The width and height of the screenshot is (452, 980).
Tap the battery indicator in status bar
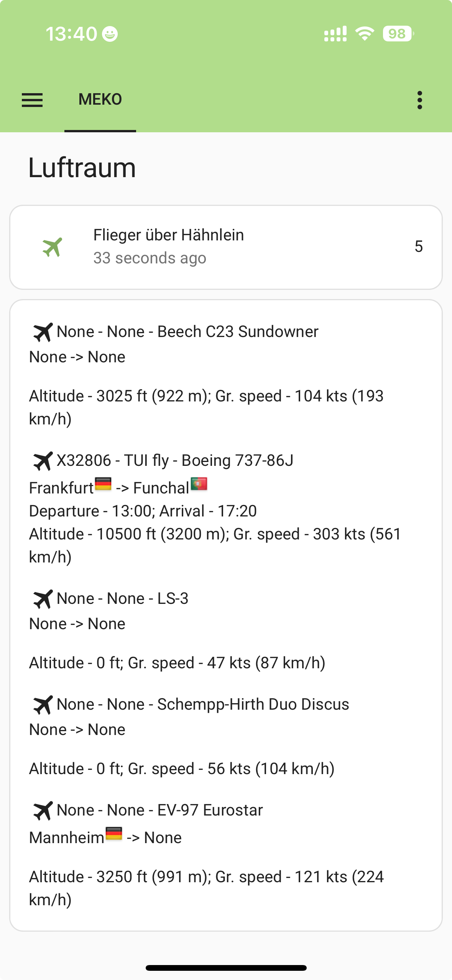click(398, 34)
